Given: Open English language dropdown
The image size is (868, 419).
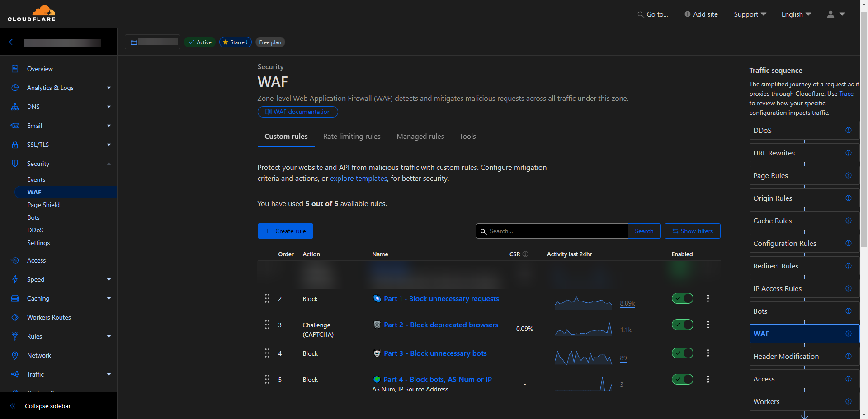Looking at the screenshot, I should pos(796,14).
